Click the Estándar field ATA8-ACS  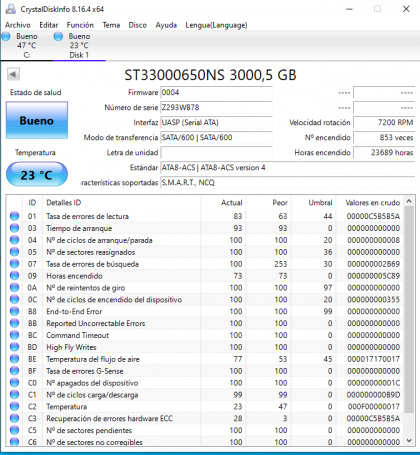point(288,167)
